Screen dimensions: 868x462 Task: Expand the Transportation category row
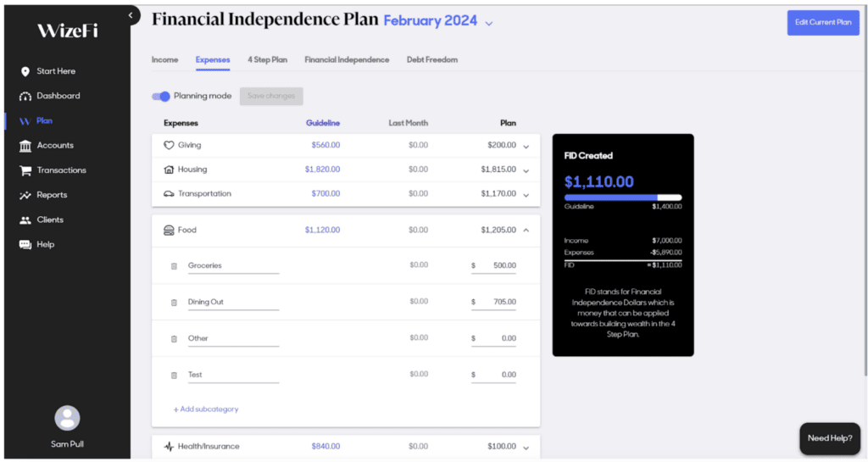tap(526, 194)
